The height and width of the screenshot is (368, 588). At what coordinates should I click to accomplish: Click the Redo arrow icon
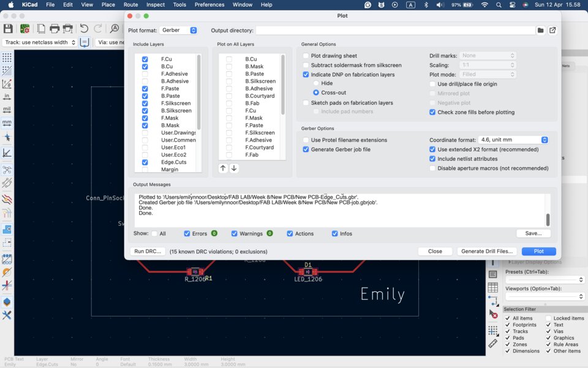pyautogui.click(x=98, y=29)
